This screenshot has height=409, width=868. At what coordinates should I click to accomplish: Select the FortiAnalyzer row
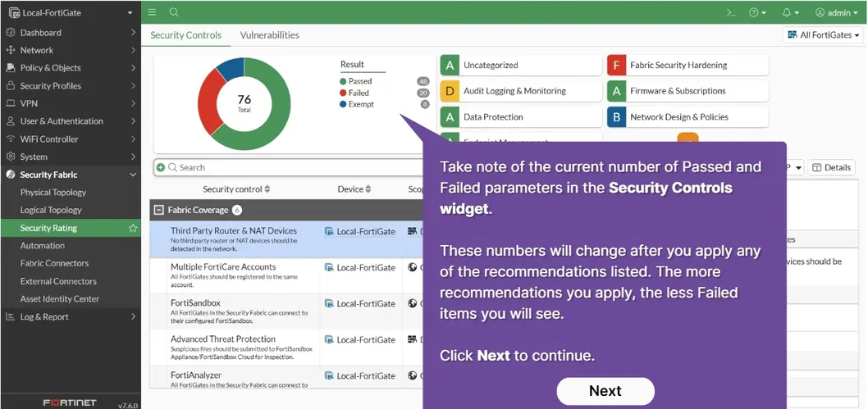click(x=288, y=378)
